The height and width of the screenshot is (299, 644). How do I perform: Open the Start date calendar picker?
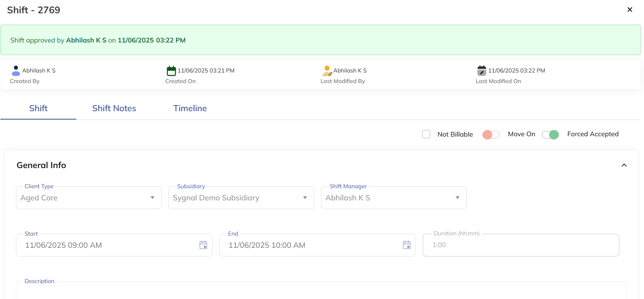203,245
